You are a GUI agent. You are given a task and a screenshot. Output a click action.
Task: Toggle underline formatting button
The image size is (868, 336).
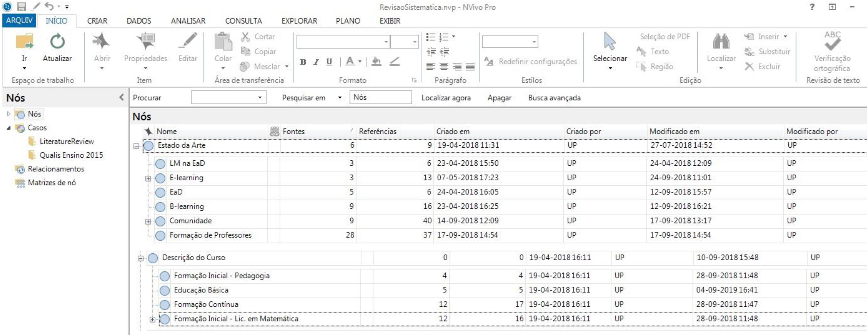pos(329,62)
